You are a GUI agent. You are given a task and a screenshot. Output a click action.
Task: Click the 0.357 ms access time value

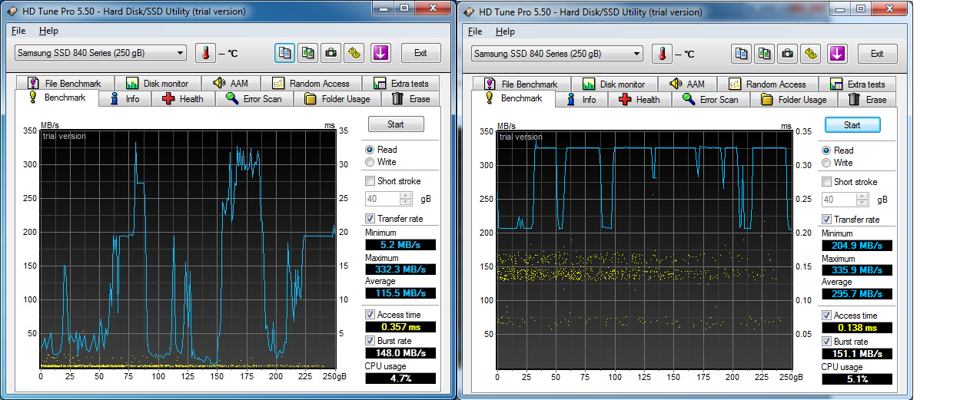(x=400, y=327)
